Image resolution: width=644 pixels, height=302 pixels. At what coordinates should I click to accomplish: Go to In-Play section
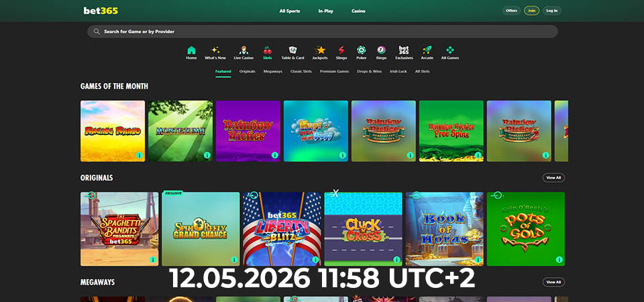tap(326, 11)
